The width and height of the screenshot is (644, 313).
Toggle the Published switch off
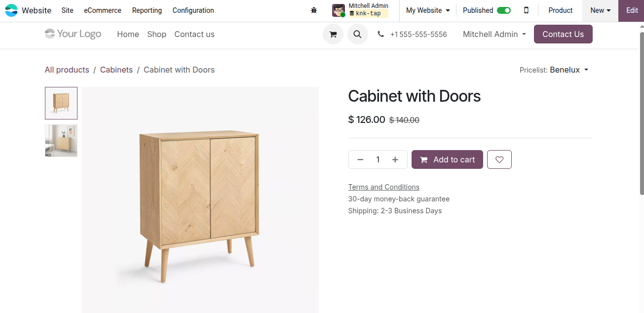coord(503,10)
